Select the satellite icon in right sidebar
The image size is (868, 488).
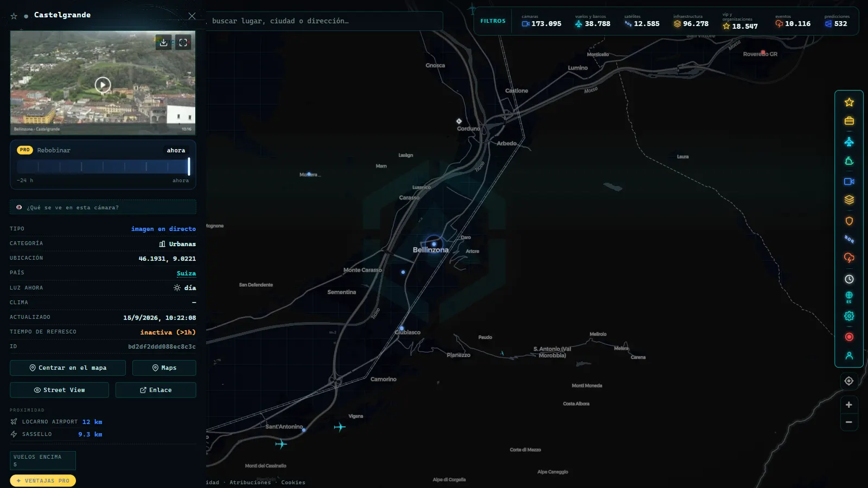pos(849,239)
